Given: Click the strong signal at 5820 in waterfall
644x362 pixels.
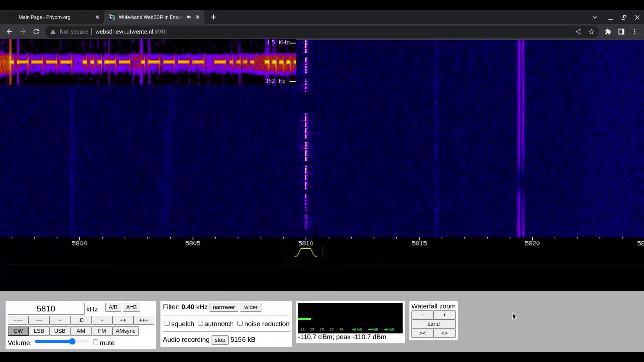Looking at the screenshot, I should coord(521,138).
